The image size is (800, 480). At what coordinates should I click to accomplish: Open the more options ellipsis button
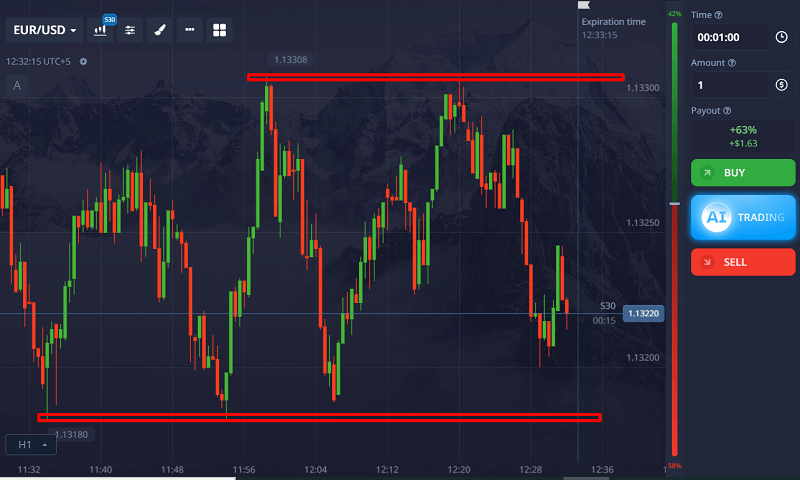(x=190, y=30)
